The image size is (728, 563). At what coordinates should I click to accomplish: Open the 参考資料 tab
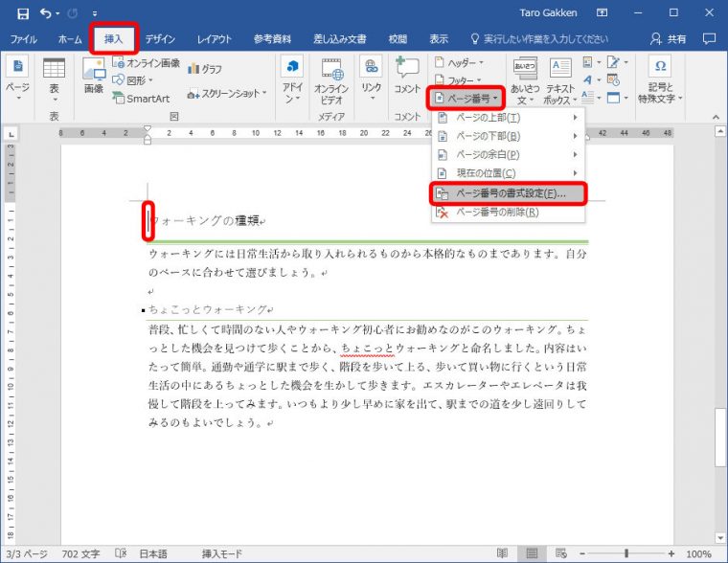click(273, 39)
